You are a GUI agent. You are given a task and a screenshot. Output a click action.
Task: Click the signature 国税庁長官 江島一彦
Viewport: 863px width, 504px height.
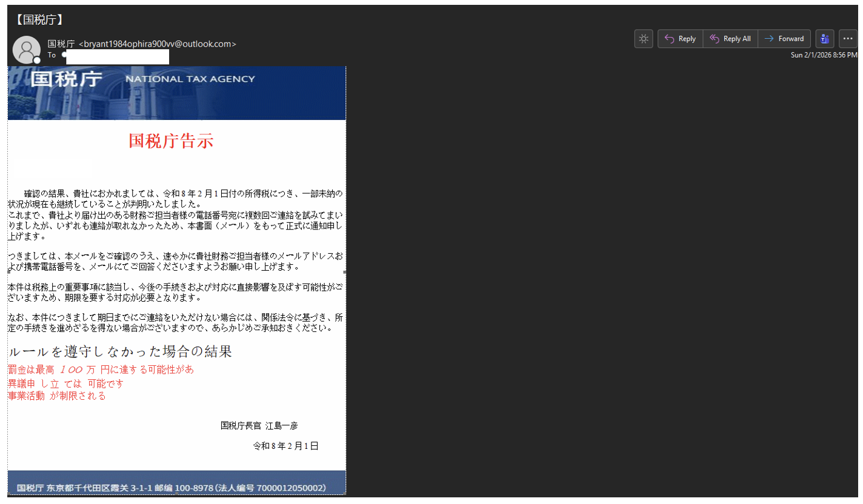[x=259, y=426]
